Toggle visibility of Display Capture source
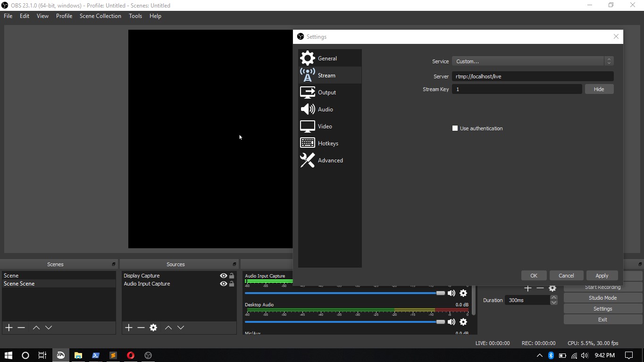644x362 pixels. (223, 276)
